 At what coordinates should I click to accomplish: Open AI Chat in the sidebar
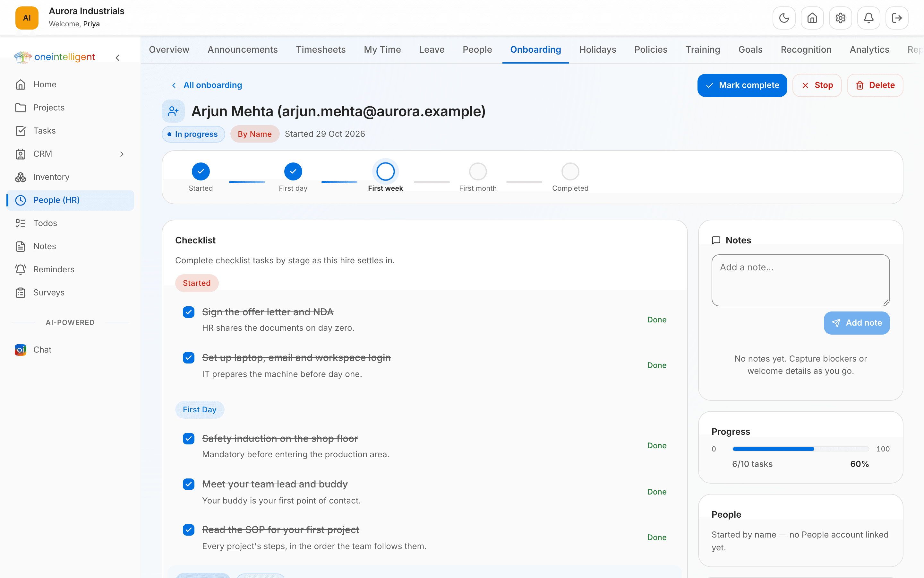70,350
